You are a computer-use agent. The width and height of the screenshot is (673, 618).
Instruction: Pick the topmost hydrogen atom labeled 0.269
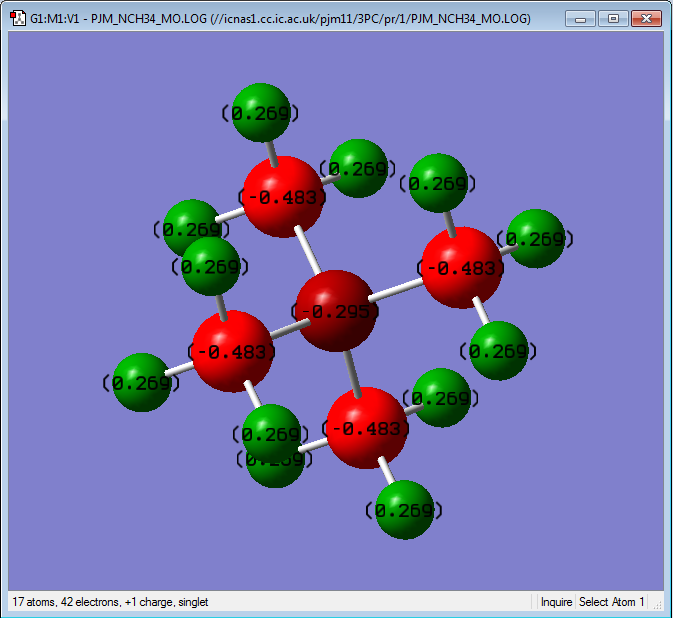coord(261,113)
